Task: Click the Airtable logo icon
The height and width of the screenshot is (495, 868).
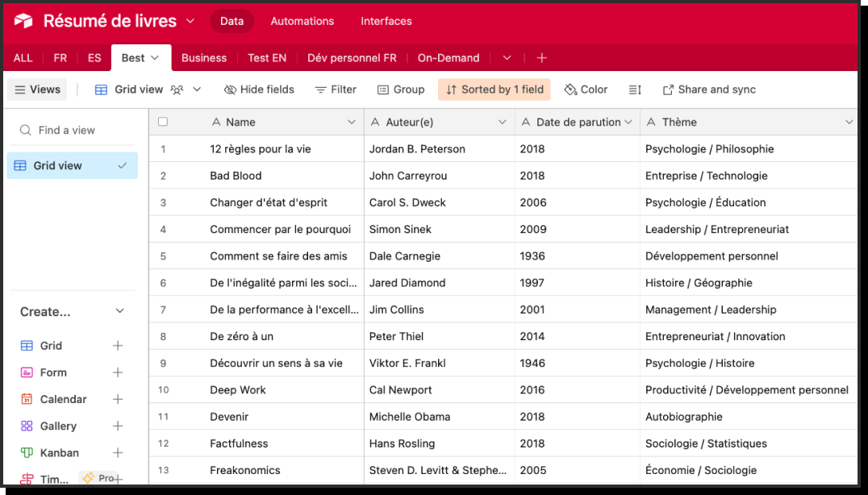Action: (x=23, y=21)
